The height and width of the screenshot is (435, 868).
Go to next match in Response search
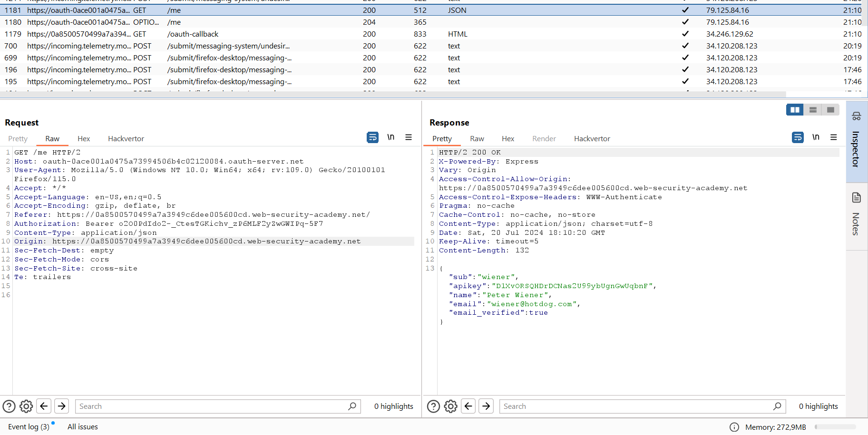(x=486, y=406)
